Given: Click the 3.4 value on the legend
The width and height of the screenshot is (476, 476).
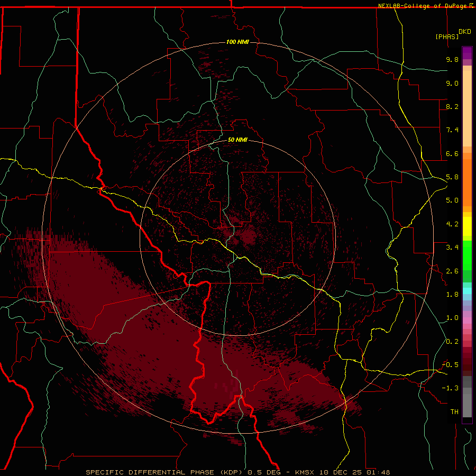Looking at the screenshot, I should point(452,248).
